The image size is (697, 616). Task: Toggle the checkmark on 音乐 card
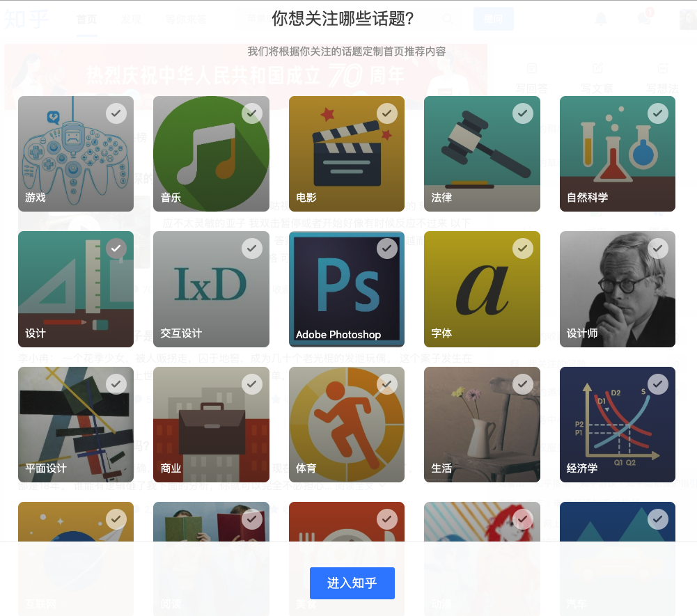(x=252, y=113)
